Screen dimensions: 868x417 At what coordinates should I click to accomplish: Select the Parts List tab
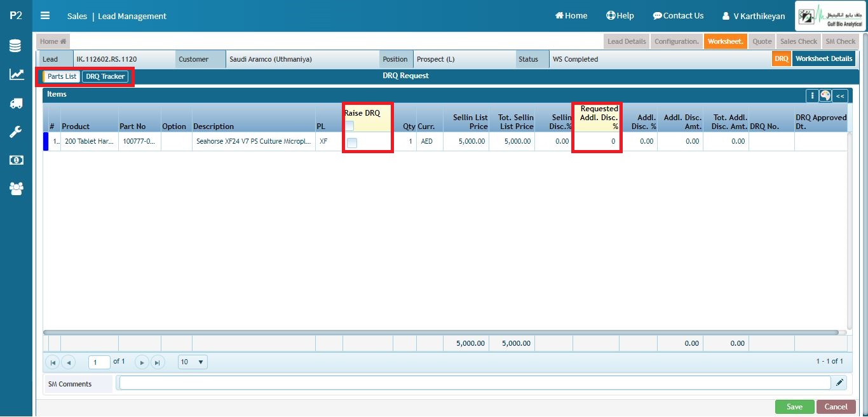62,76
